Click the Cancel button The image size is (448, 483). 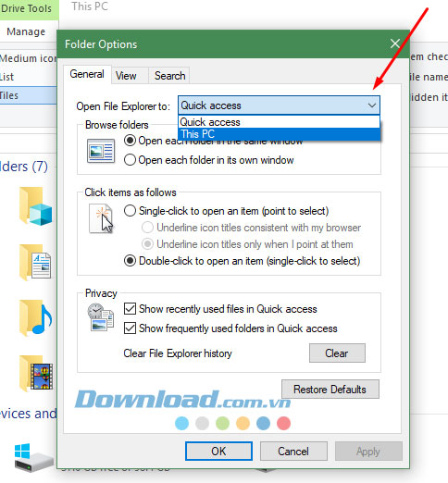click(293, 452)
